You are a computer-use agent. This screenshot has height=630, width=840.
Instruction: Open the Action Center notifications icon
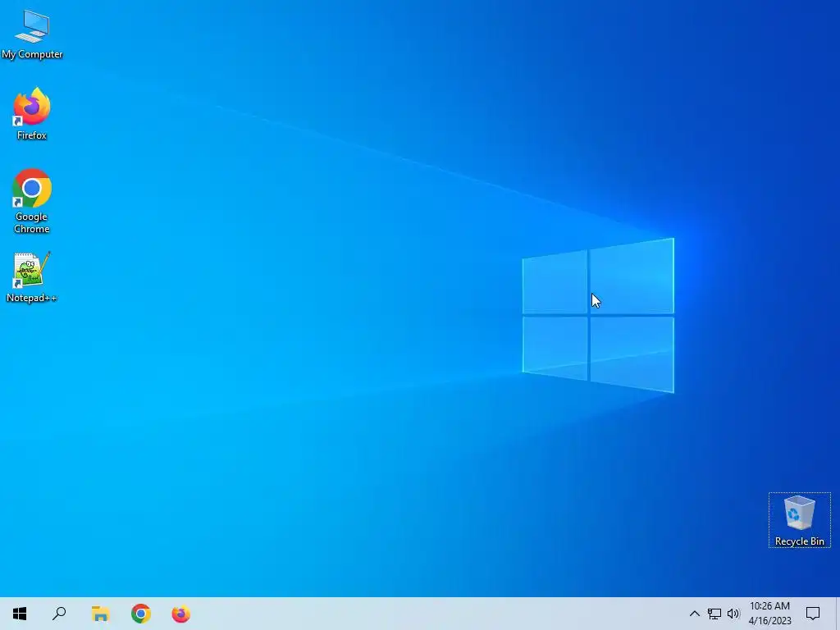(x=813, y=614)
